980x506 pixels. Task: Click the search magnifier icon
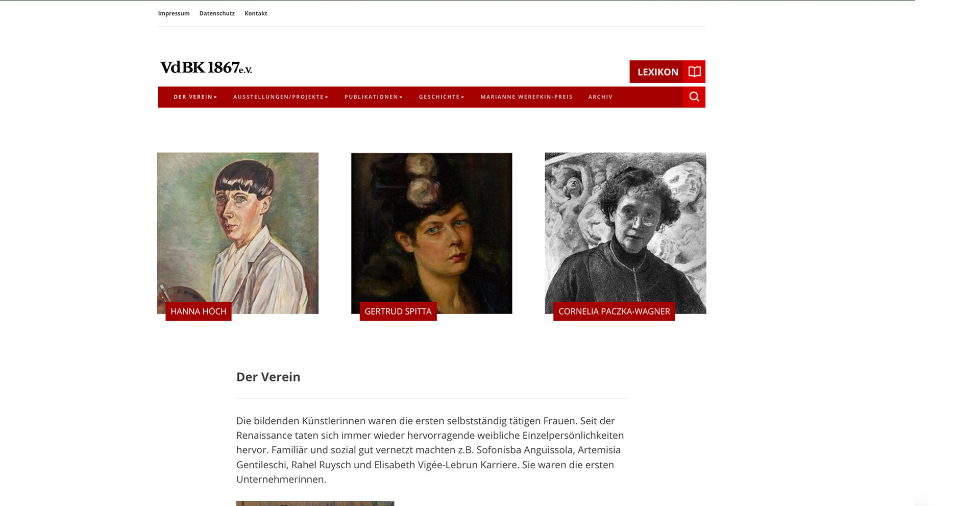pos(694,97)
